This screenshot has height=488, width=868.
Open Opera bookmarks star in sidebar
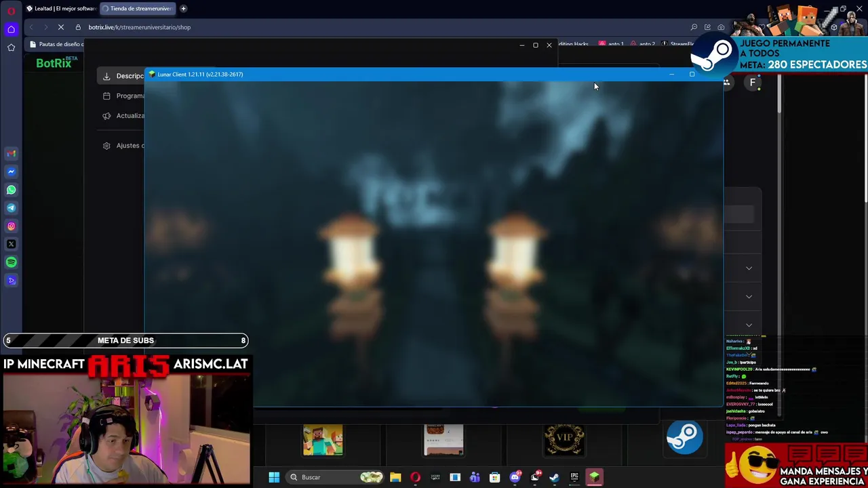(11, 47)
